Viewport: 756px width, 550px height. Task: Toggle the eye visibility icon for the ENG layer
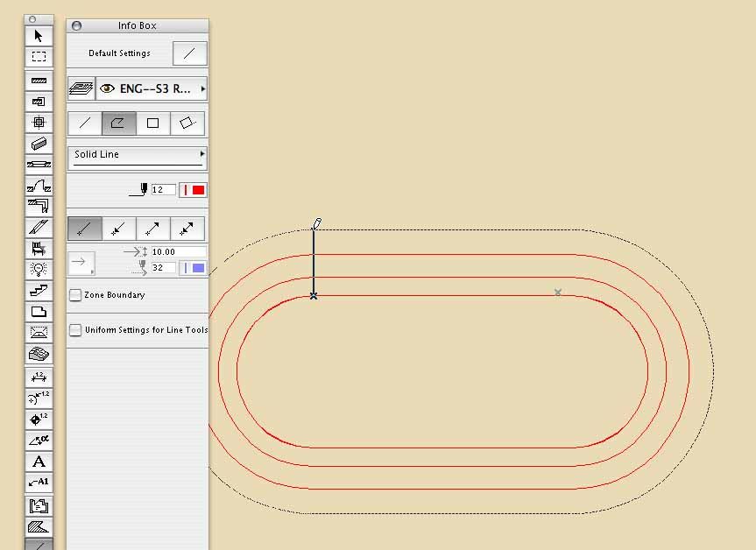[x=107, y=88]
